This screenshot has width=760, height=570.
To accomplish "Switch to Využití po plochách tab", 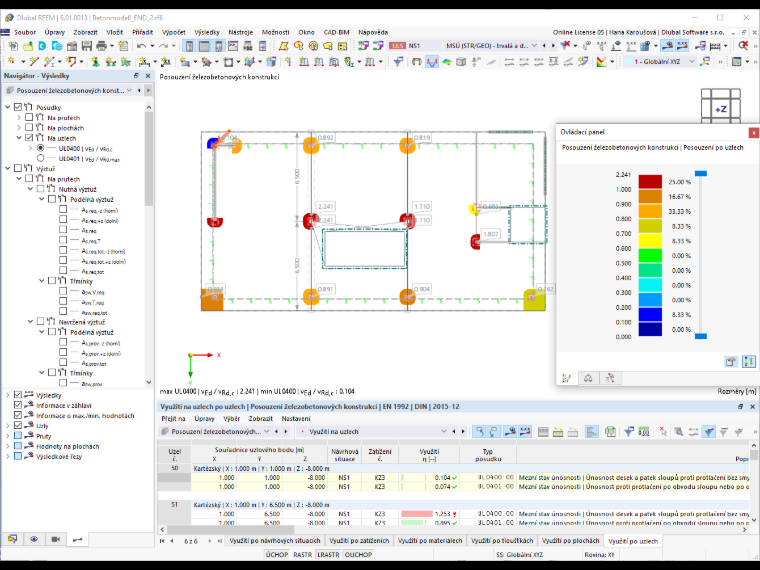I will [570, 540].
